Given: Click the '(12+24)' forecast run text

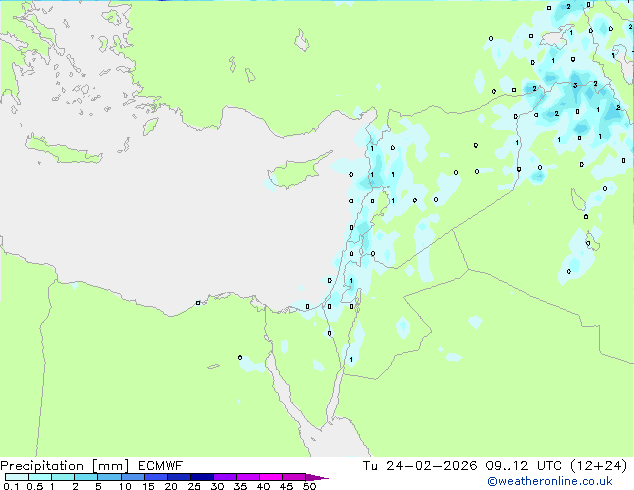Looking at the screenshot, I should tap(599, 466).
